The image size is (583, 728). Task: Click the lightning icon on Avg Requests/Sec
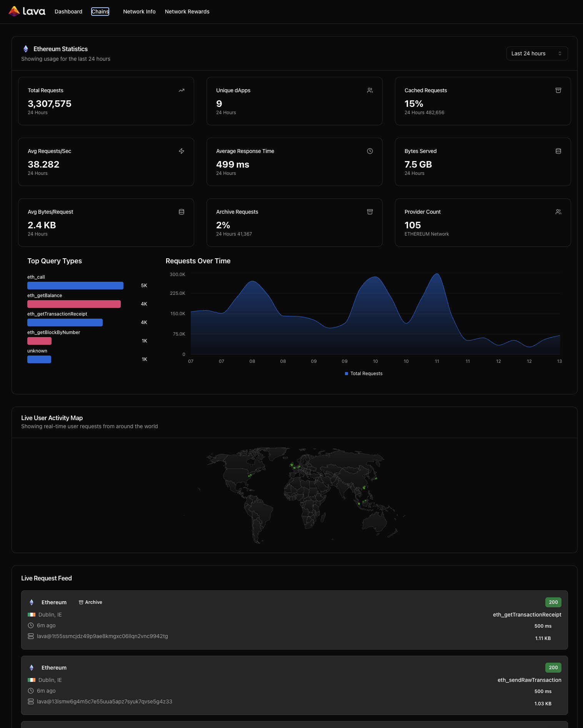pyautogui.click(x=182, y=151)
